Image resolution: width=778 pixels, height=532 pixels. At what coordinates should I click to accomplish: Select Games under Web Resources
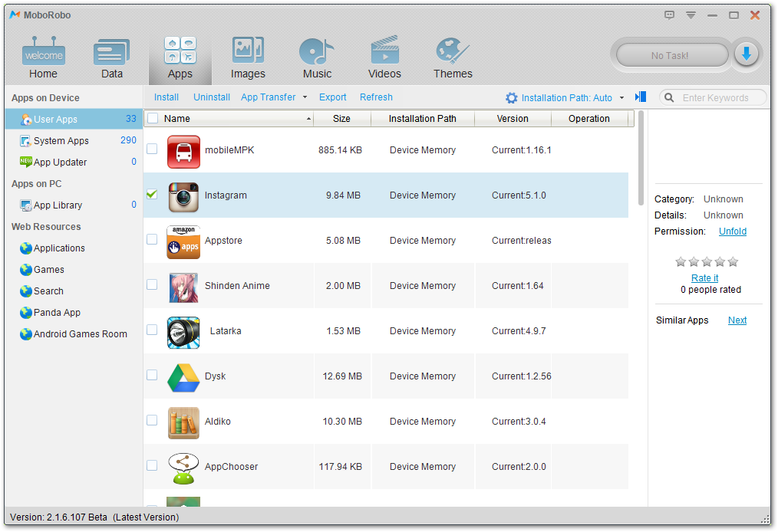[x=48, y=270]
